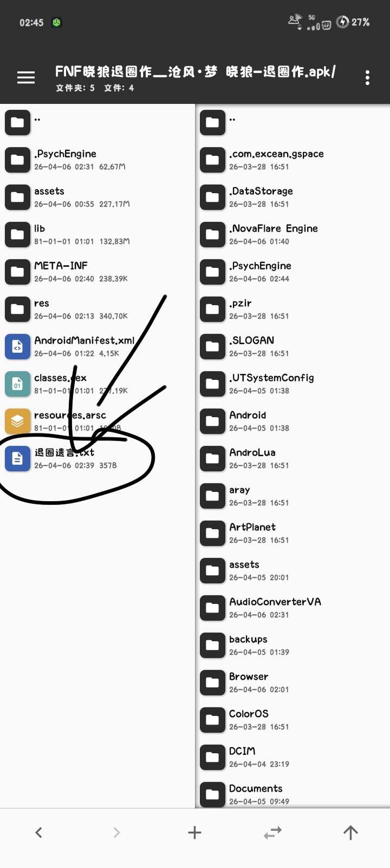Open the META-INF folder
The width and height of the screenshot is (390, 868).
click(x=97, y=272)
